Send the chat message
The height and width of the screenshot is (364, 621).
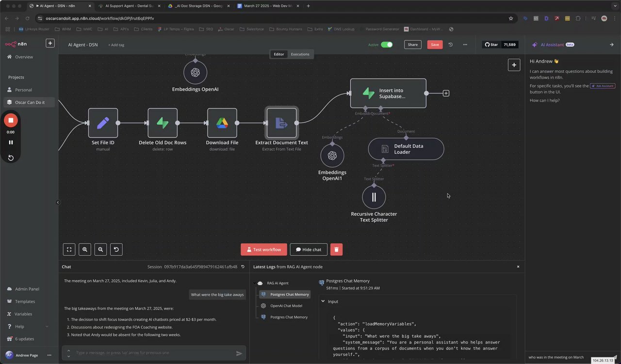[239, 353]
